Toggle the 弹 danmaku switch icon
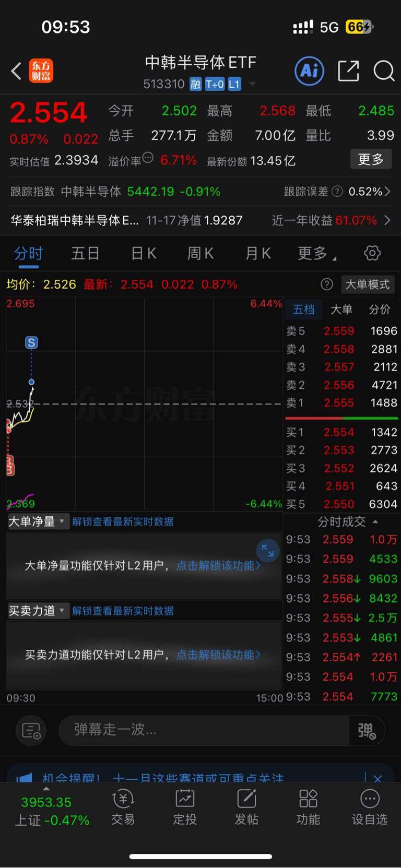Viewport: 401px width, 868px height. click(x=367, y=730)
